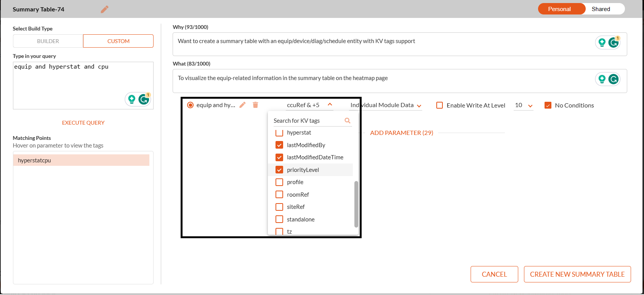Click green lightbulb icon in query editor

(x=131, y=99)
